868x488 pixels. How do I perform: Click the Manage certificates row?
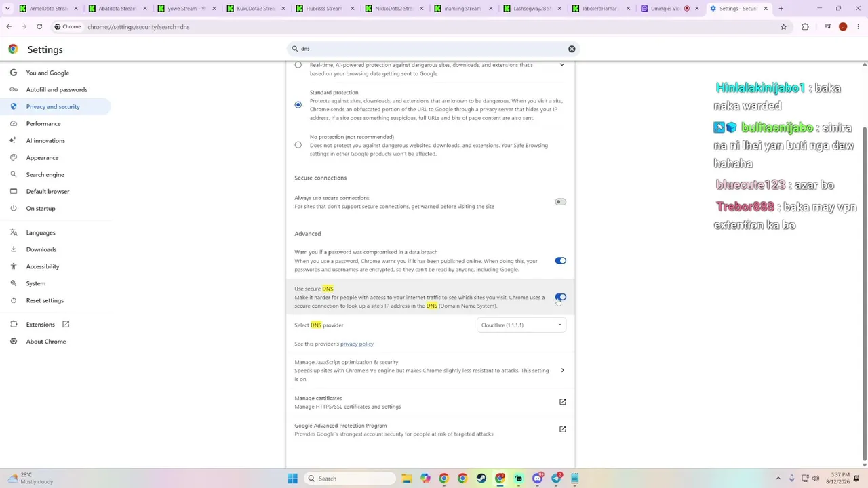coord(431,402)
